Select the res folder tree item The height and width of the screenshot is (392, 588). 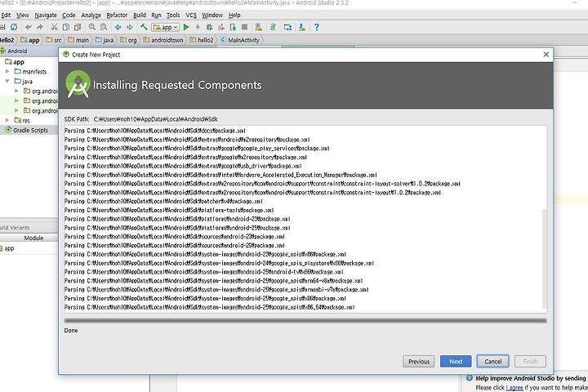pyautogui.click(x=22, y=120)
